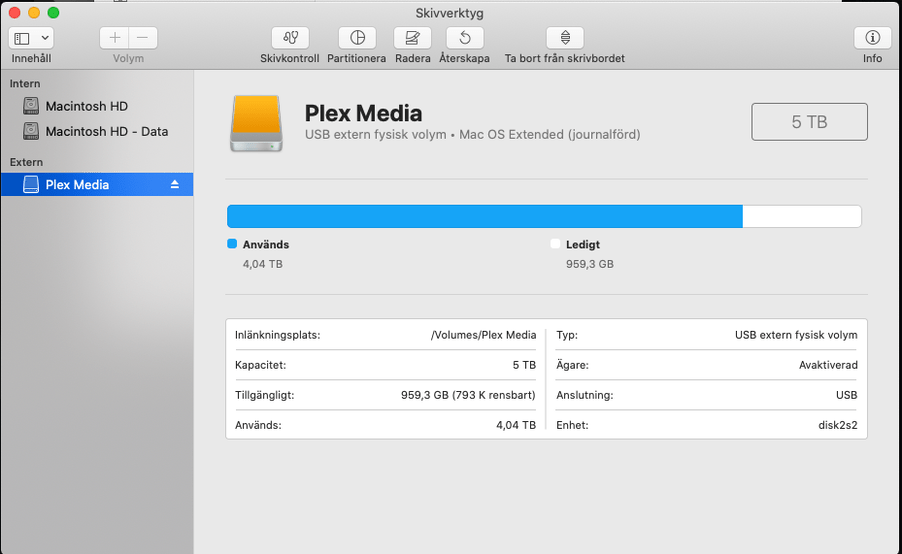Start Återskapa restore
902x554 pixels.
[x=465, y=38]
